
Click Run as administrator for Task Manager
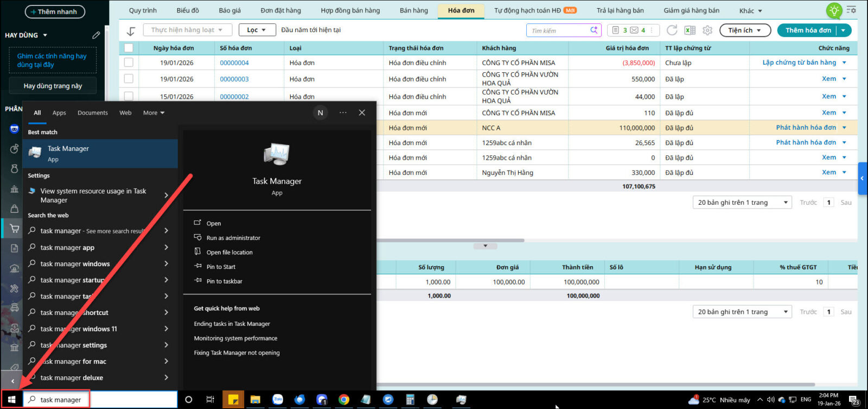(x=233, y=238)
